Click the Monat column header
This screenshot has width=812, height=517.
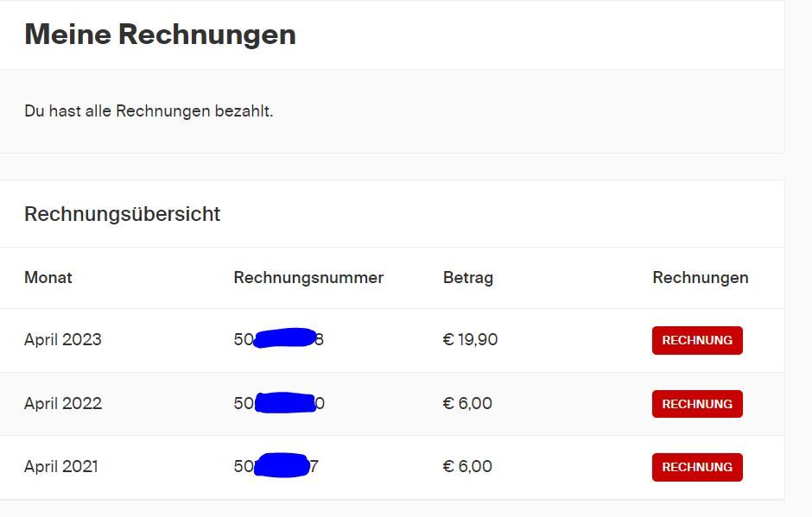pos(48,277)
